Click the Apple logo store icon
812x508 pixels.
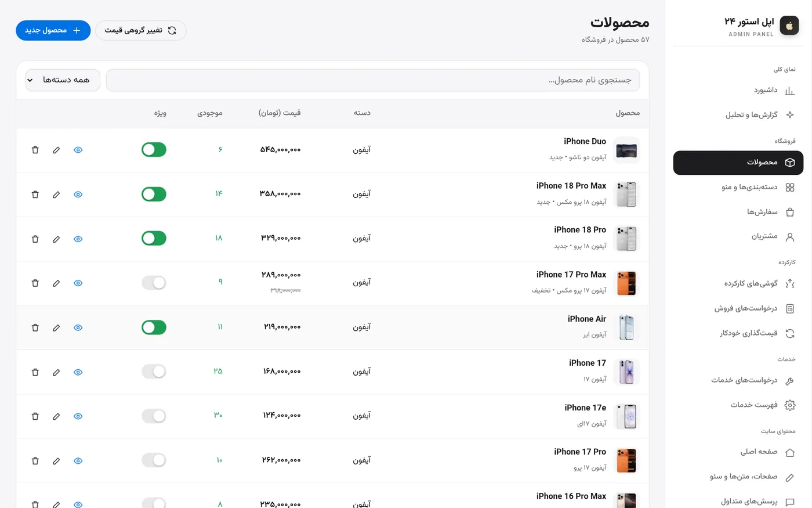[789, 26]
